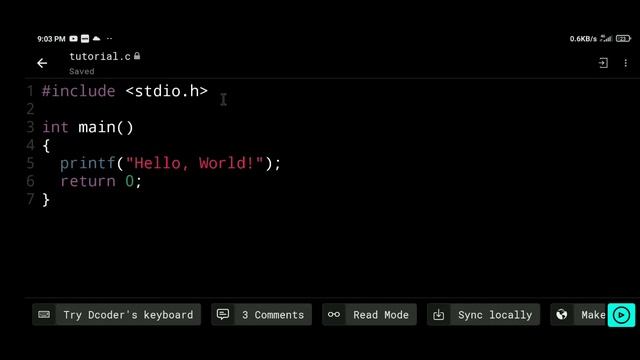Image resolution: width=640 pixels, height=360 pixels.
Task: Tap the Saved status text
Action: coord(82,71)
